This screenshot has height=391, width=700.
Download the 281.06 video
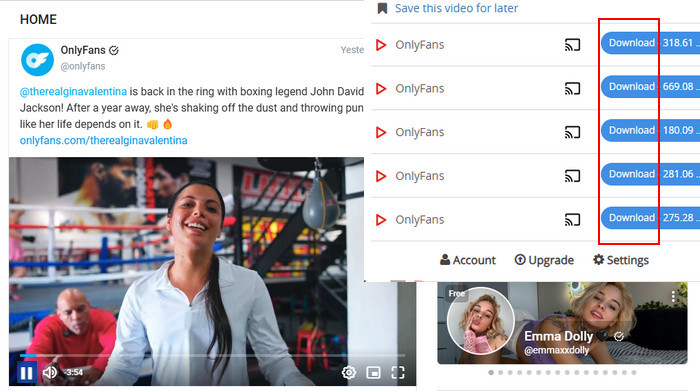[x=650, y=174]
